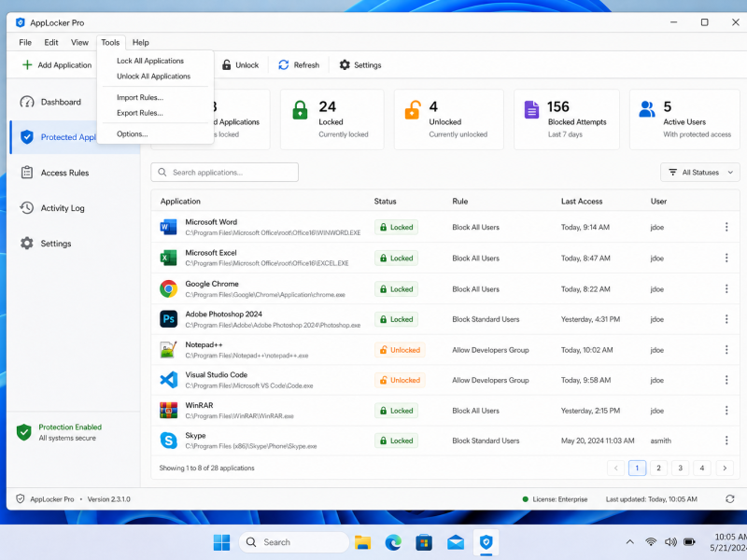Image resolution: width=747 pixels, height=560 pixels.
Task: Click the asmith user cell
Action: 661,441
